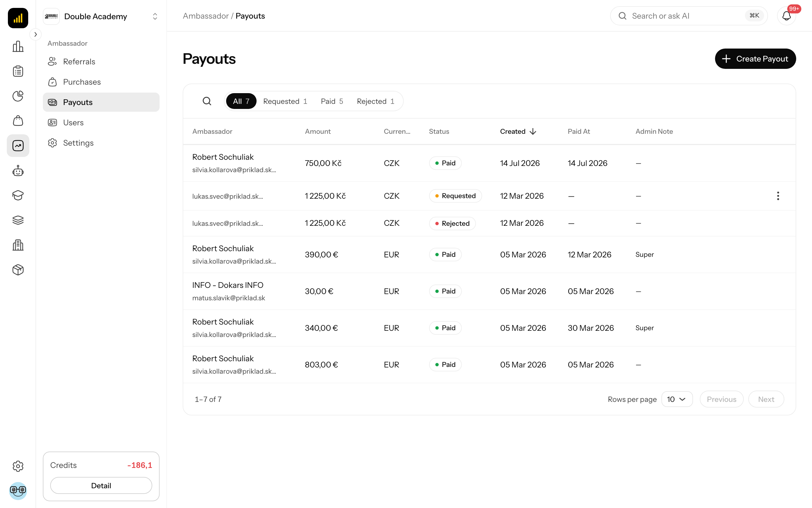Open the graduation cap courses icon
Image resolution: width=812 pixels, height=508 pixels.
tap(18, 195)
